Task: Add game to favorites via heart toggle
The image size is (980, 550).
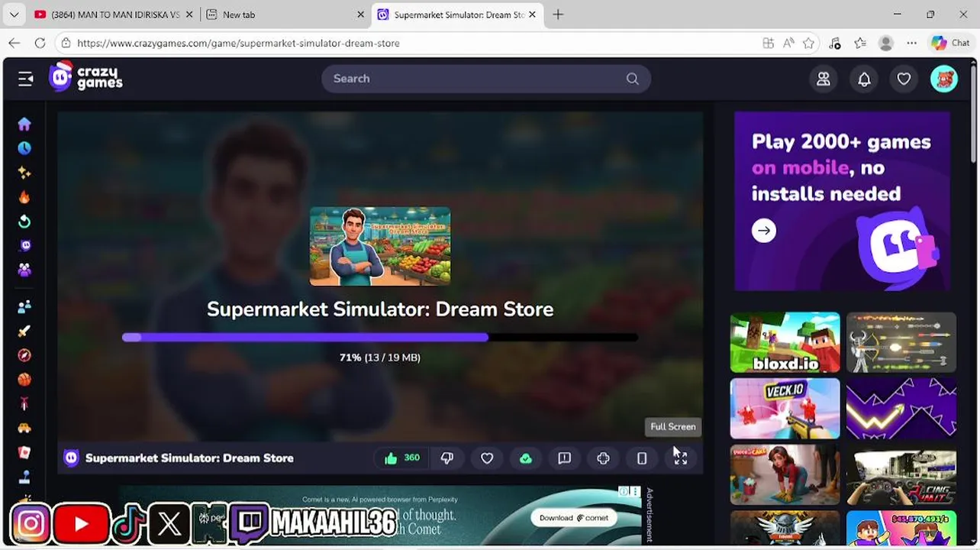Action: pyautogui.click(x=487, y=458)
